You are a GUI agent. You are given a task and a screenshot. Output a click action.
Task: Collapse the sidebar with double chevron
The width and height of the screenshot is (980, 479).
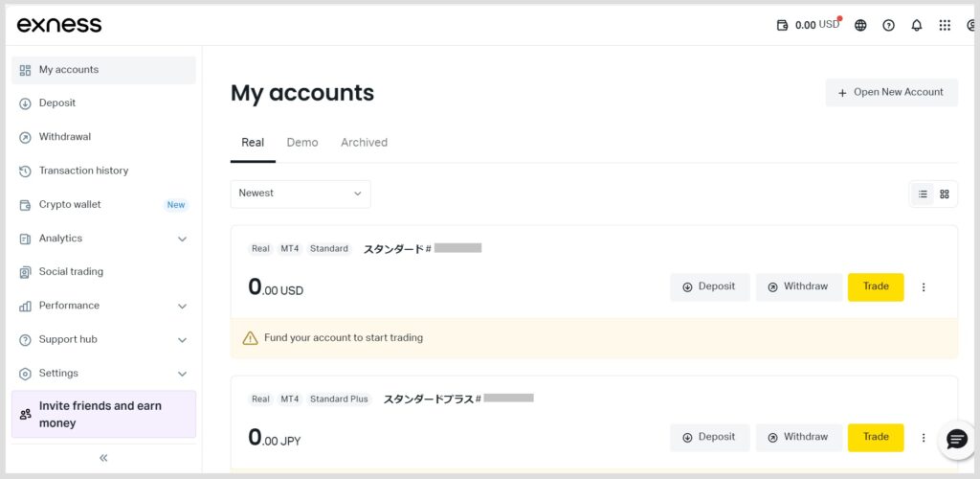103,458
